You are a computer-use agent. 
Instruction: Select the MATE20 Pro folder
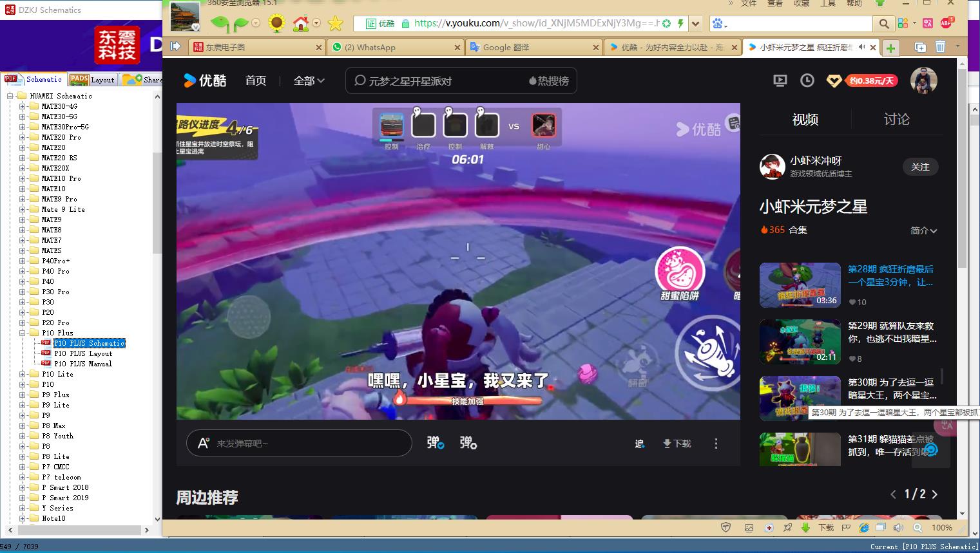61,137
